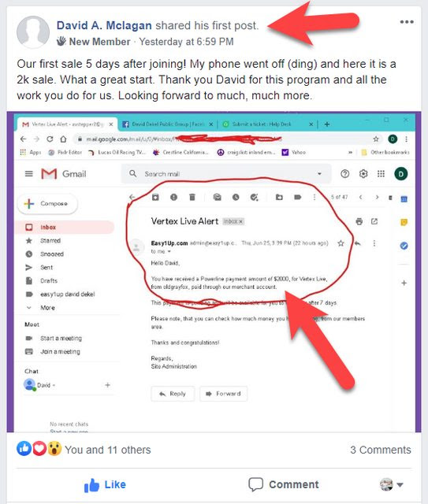
Task: Switch to the Submit a ticket Help Desk tab
Action: click(x=262, y=124)
